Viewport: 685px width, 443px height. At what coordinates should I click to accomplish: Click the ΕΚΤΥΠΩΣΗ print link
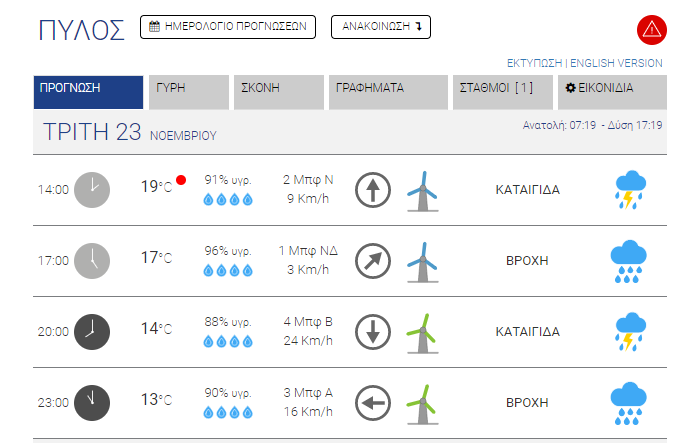tap(534, 63)
